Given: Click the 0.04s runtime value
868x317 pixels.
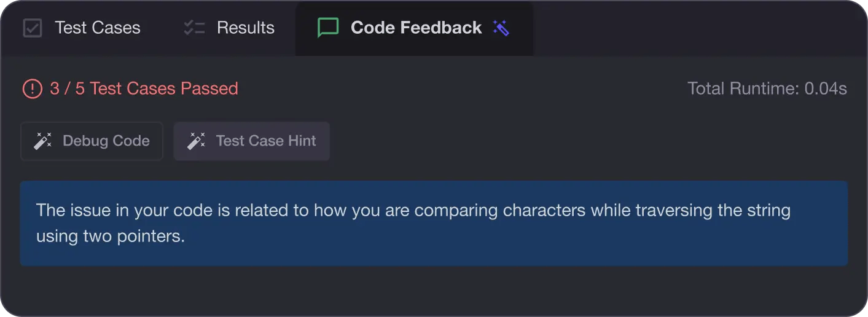Looking at the screenshot, I should click(826, 89).
